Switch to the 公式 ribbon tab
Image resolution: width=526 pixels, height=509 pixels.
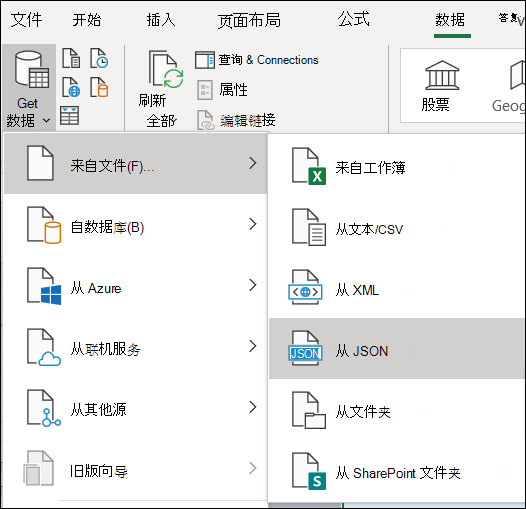[354, 19]
